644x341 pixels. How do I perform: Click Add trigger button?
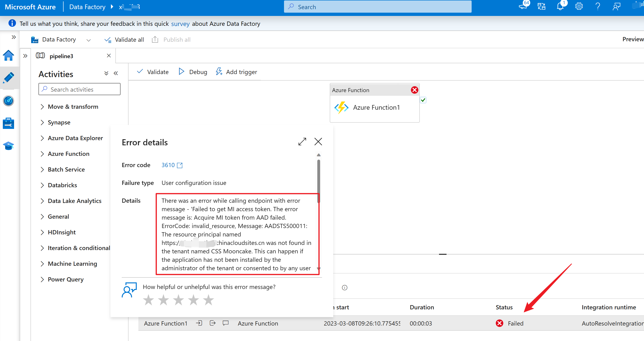click(236, 72)
